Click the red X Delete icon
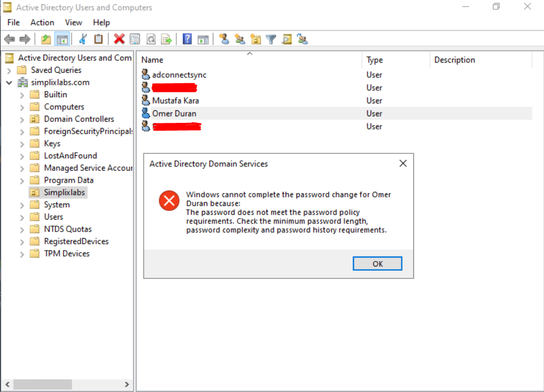 click(x=119, y=39)
